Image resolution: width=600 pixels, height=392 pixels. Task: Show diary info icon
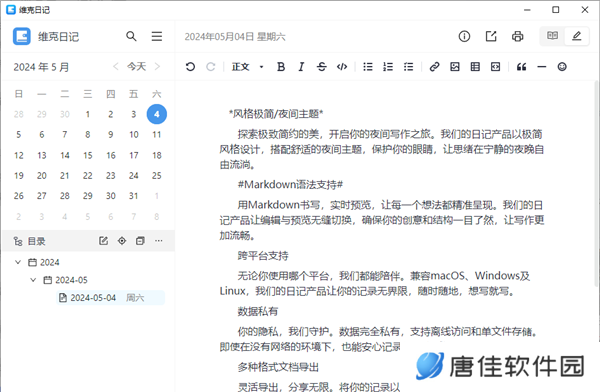(x=464, y=36)
